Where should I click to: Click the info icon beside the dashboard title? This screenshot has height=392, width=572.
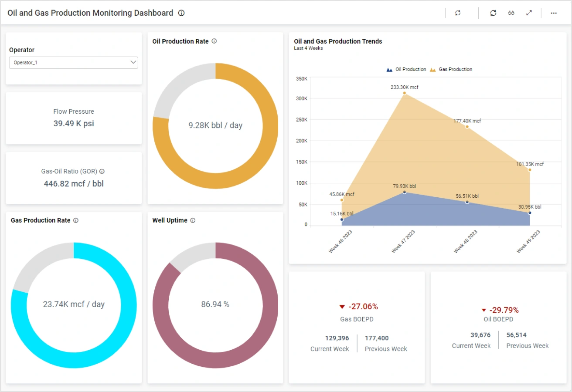click(x=181, y=13)
